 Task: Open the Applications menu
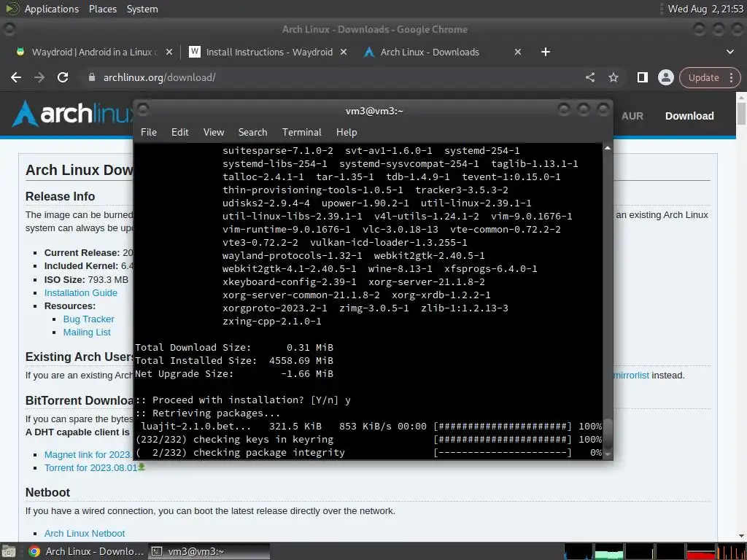pos(52,9)
